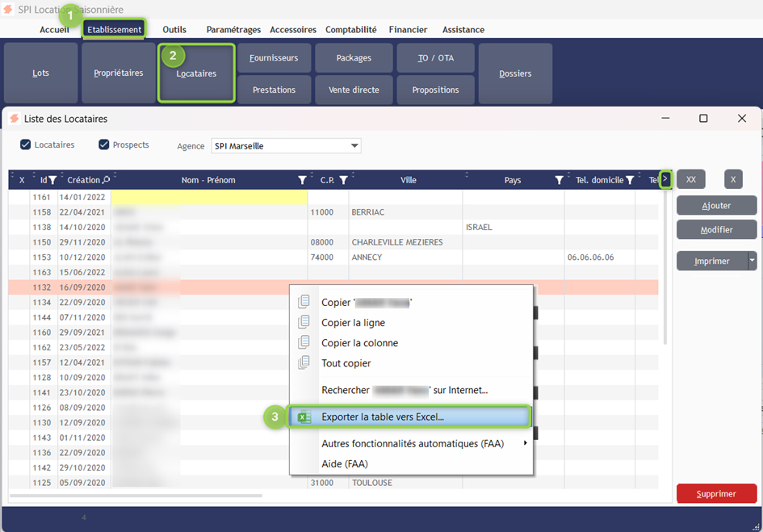The width and height of the screenshot is (763, 532).
Task: Choose Copier la colonne from context menu
Action: point(359,343)
